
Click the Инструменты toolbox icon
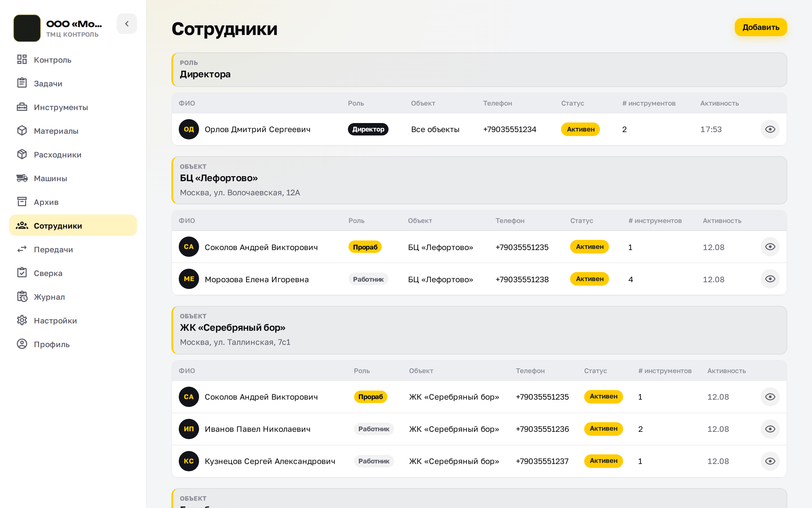pyautogui.click(x=22, y=107)
